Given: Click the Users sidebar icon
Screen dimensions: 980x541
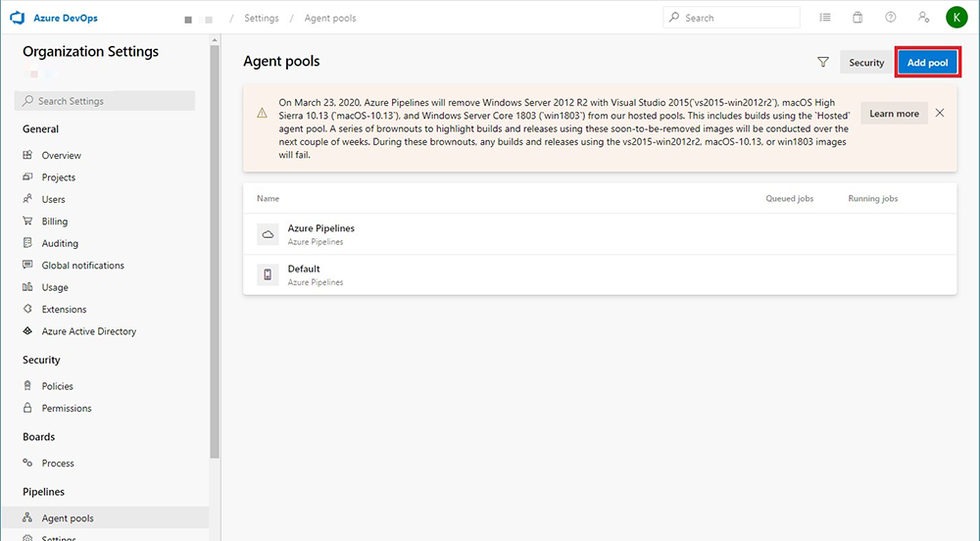Looking at the screenshot, I should click(x=27, y=199).
